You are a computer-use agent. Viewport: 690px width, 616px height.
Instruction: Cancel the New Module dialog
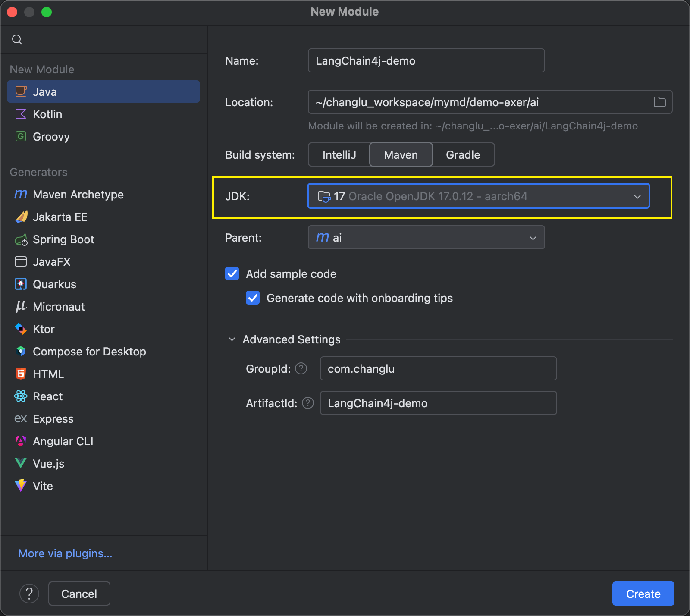[x=79, y=594]
